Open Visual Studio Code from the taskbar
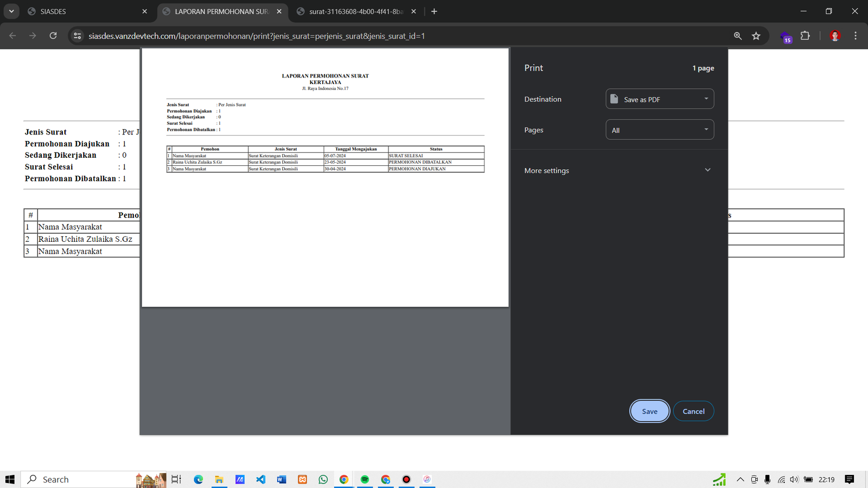This screenshot has height=488, width=868. (x=261, y=479)
